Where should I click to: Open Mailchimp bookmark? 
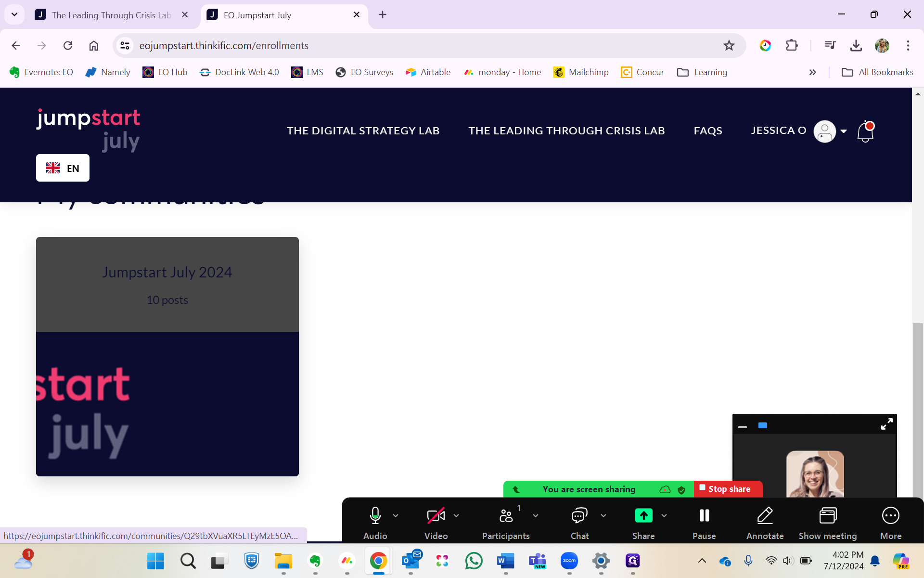tap(581, 72)
